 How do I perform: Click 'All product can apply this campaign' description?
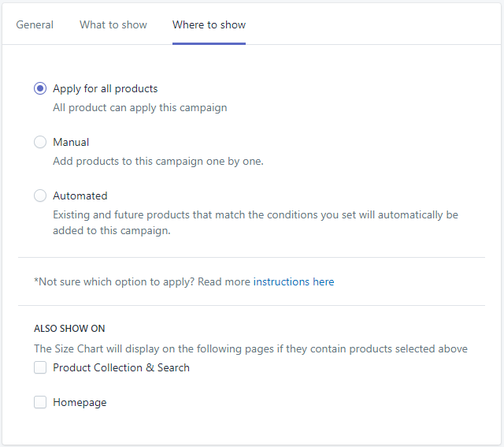tap(140, 107)
